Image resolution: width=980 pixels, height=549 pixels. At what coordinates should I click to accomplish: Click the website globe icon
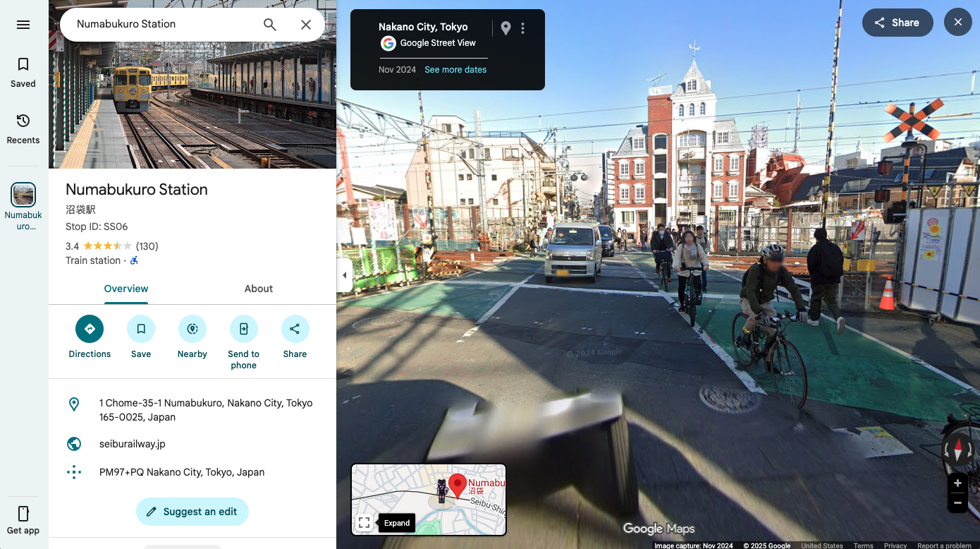click(74, 444)
